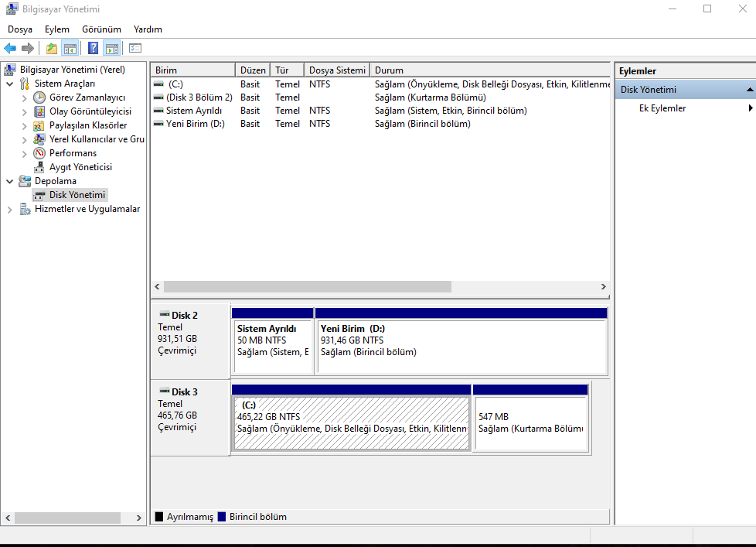Click the Disk Yönetimi drive icon in tree
Screen dimensions: 756x547
(x=39, y=195)
